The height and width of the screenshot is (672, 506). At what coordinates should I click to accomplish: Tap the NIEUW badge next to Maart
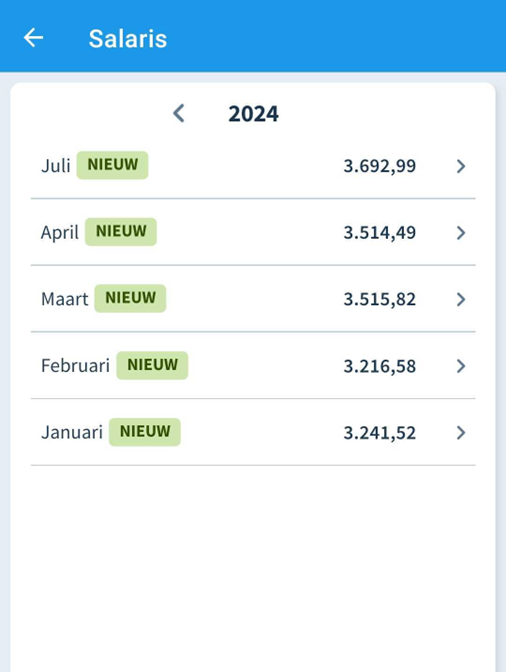coord(130,298)
